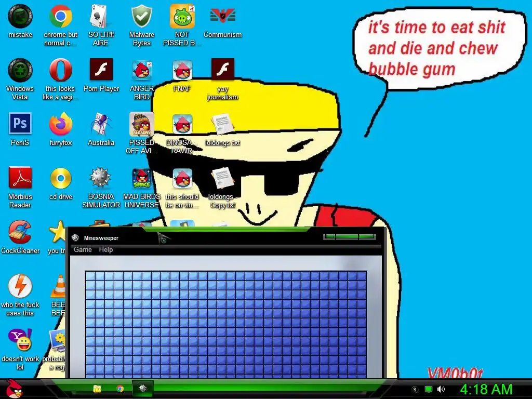Image resolution: width=532 pixels, height=399 pixels.
Task: Open the Game menu in Minesweeper
Action: click(x=83, y=250)
